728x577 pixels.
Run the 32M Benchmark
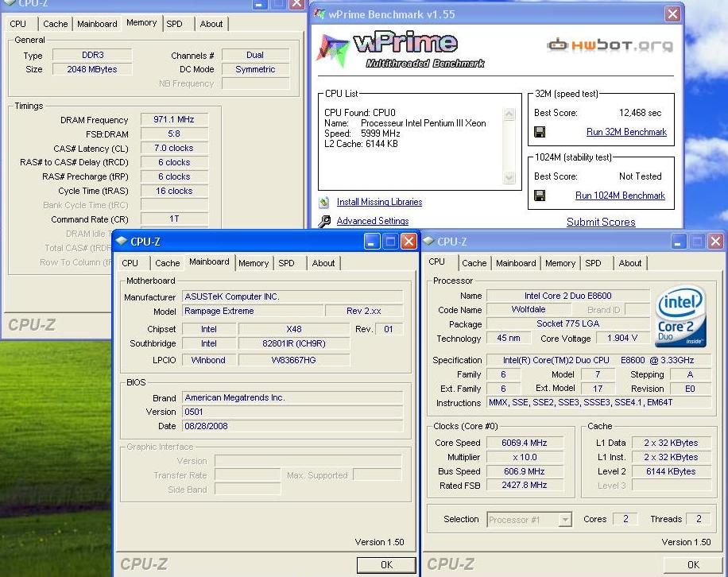626,132
